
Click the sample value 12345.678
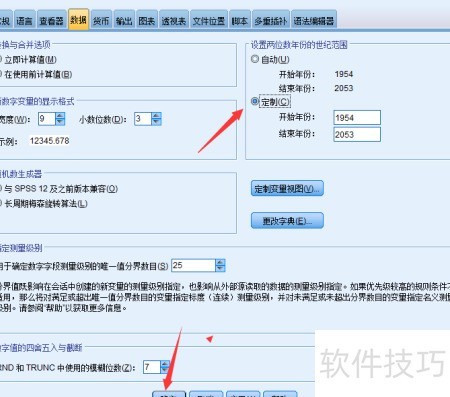point(50,141)
